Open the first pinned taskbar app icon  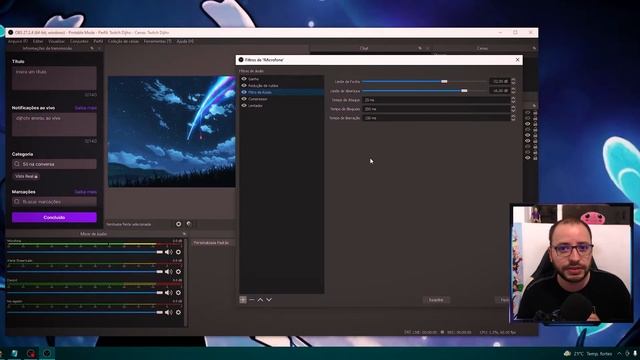pyautogui.click(x=14, y=353)
